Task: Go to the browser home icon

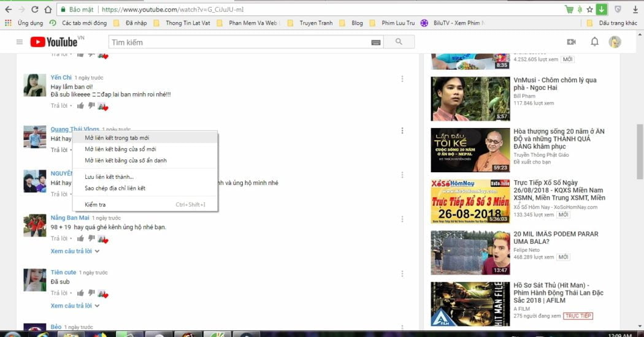Action: point(48,9)
